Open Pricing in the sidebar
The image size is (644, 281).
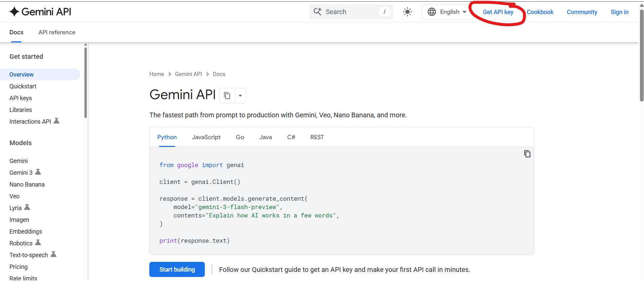[x=18, y=267]
